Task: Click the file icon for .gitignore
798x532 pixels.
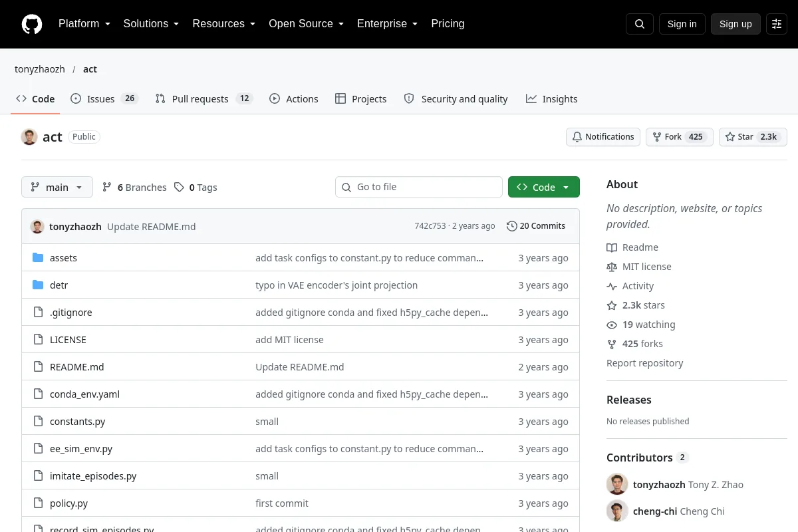Action: coord(38,313)
